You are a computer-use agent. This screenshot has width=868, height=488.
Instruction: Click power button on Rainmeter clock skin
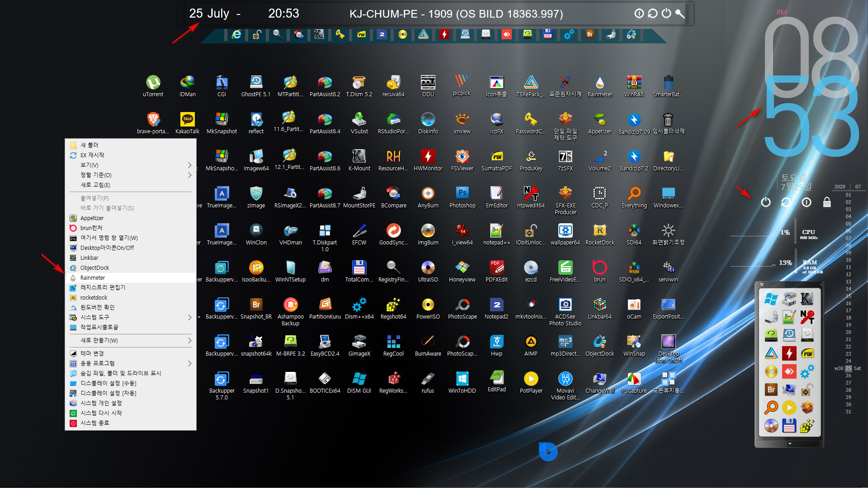coord(765,202)
